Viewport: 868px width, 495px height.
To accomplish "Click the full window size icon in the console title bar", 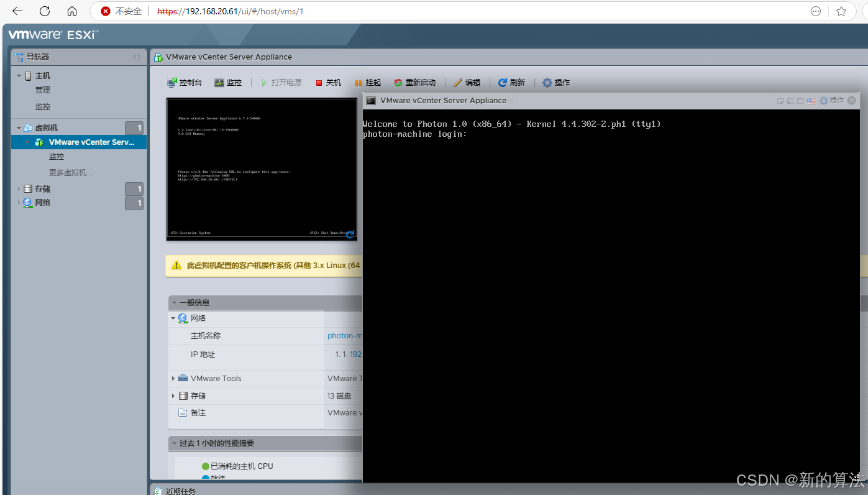I will pyautogui.click(x=800, y=101).
